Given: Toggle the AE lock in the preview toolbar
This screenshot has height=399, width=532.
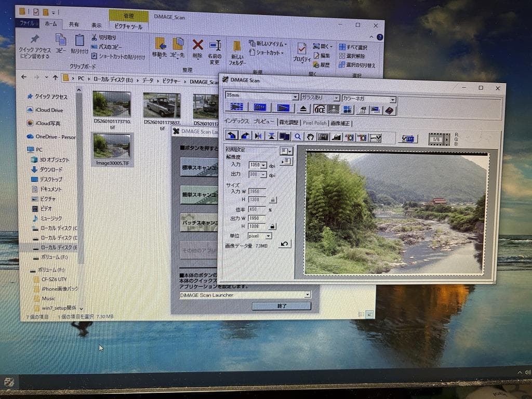Looking at the screenshot, I should coord(336,137).
